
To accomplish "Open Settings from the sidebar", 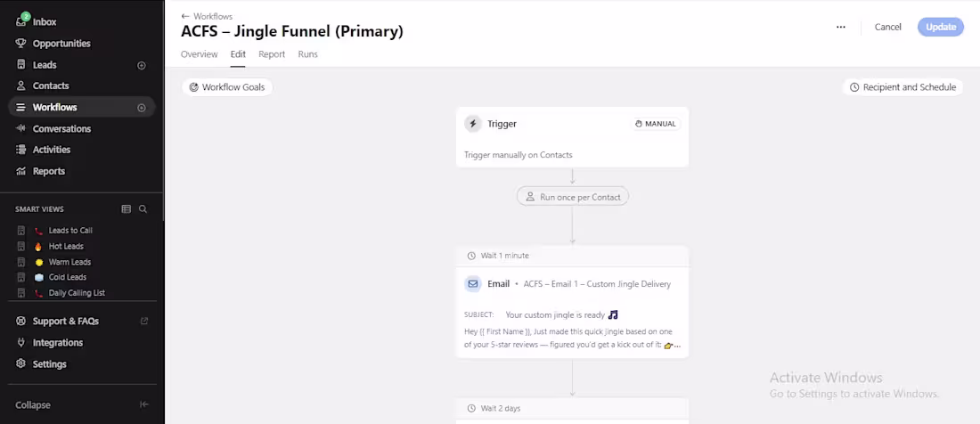I will pyautogui.click(x=49, y=364).
